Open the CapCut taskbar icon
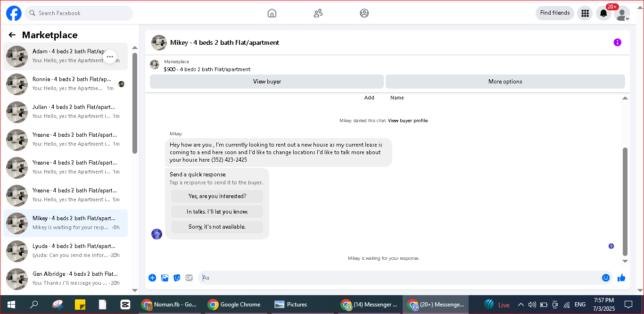 [x=125, y=305]
